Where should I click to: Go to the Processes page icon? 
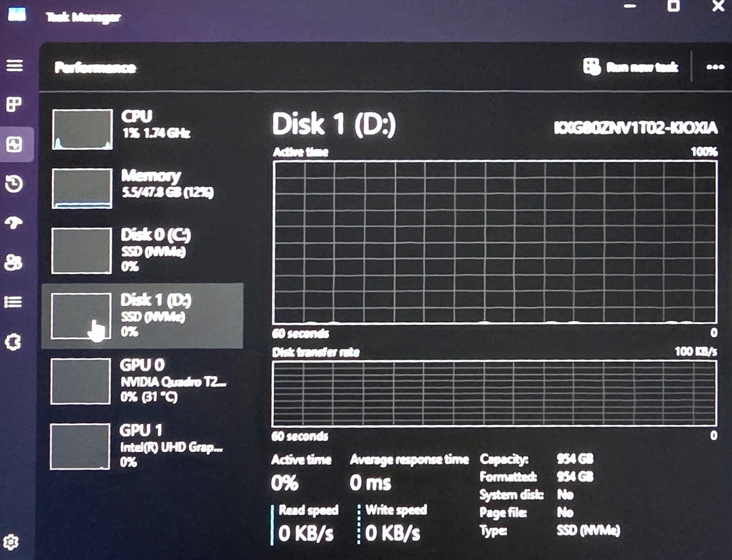click(x=14, y=104)
